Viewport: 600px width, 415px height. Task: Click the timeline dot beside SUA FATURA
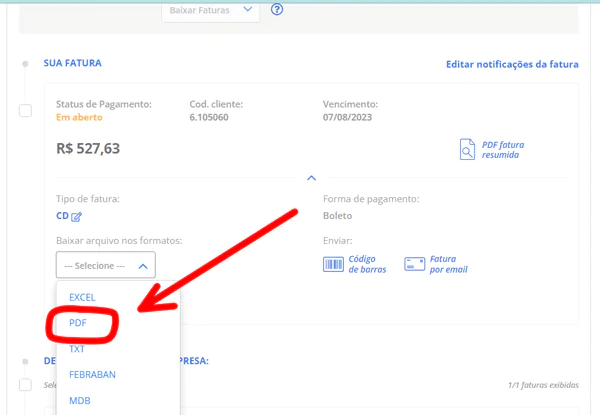pyautogui.click(x=25, y=64)
